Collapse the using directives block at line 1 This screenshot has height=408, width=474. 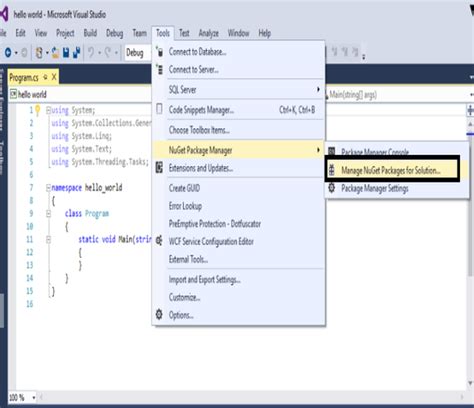(48, 110)
